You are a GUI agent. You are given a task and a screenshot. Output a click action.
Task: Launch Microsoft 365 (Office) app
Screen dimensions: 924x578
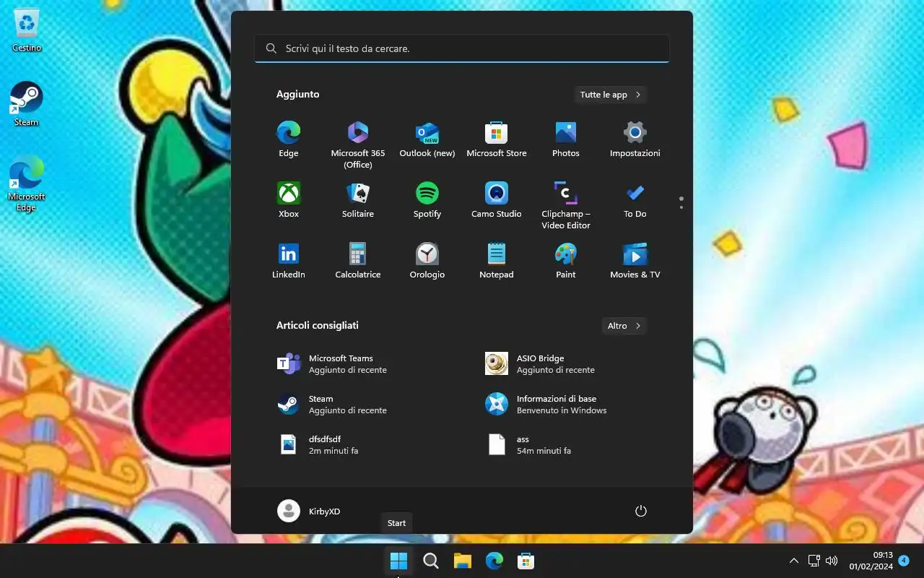358,144
